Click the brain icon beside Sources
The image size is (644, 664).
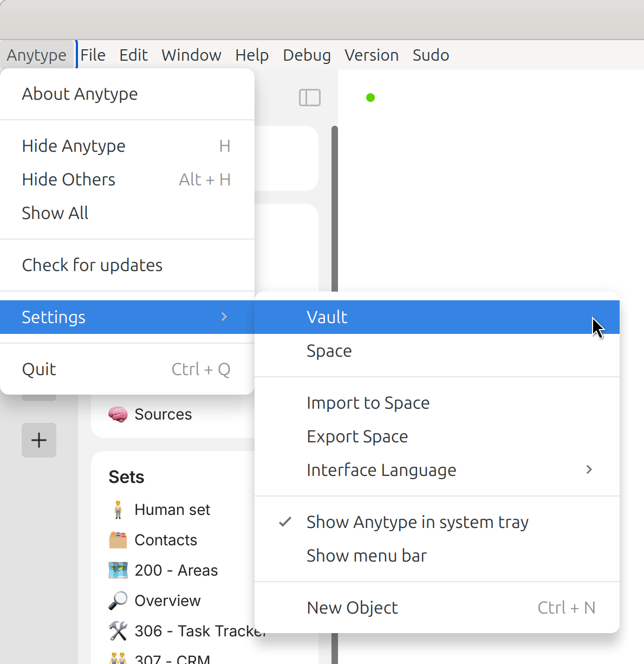118,414
